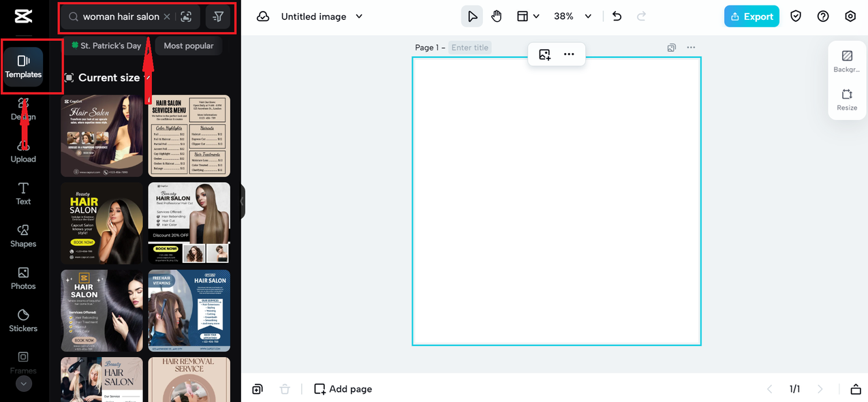
Task: Click the Export button
Action: (751, 16)
